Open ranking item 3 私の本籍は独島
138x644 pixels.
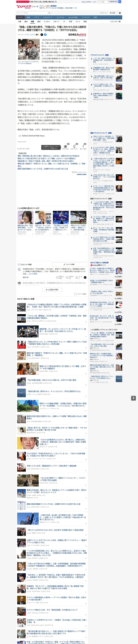103,77
